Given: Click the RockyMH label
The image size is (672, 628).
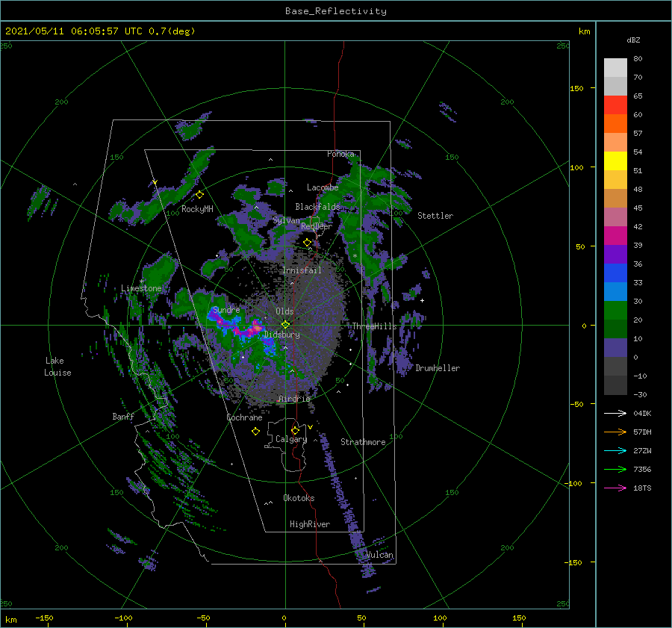Looking at the screenshot, I should pos(197,209).
